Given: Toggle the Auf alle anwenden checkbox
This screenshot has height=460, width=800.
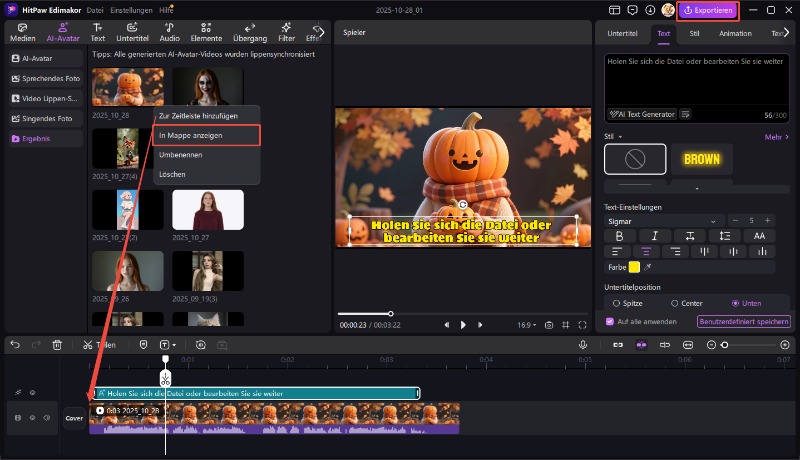Looking at the screenshot, I should 609,321.
